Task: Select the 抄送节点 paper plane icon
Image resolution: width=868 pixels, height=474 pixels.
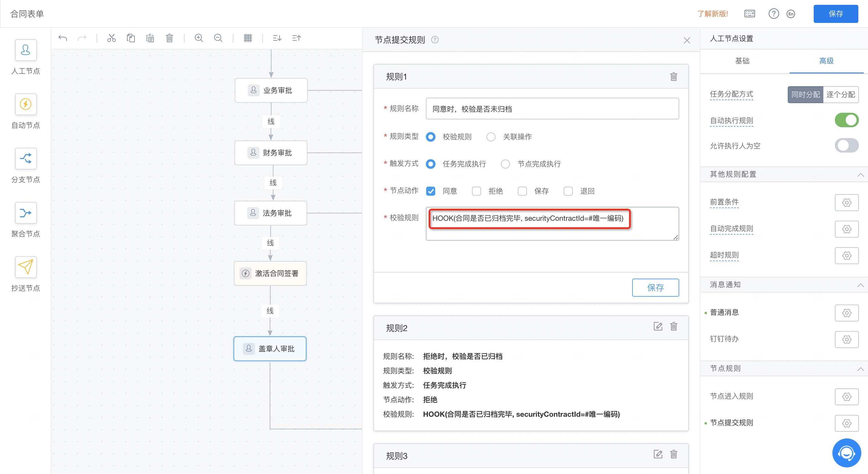Action: click(26, 267)
